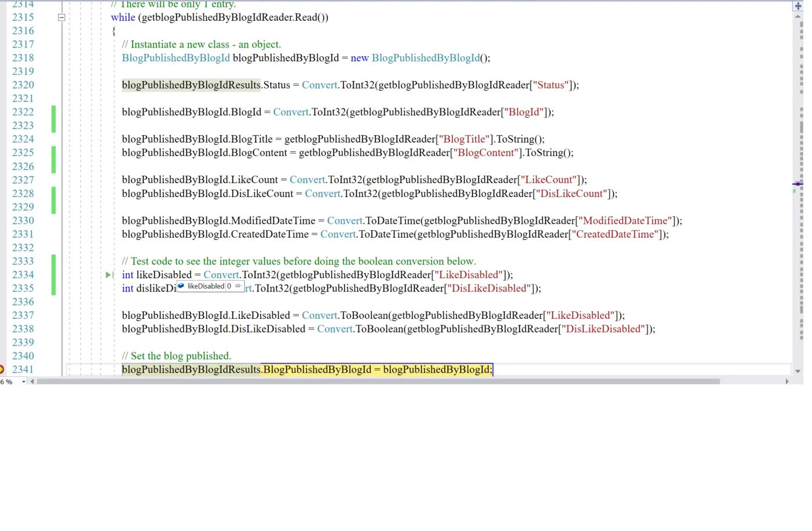The image size is (812, 531).
Task: Click line number 2334
Action: click(23, 275)
